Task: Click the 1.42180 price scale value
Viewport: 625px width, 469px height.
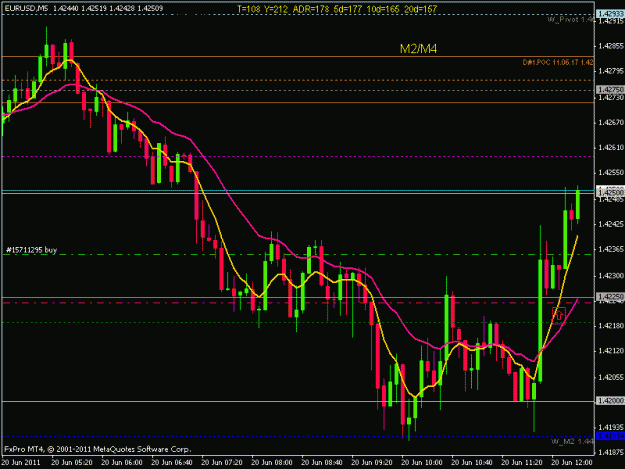Action: 611,326
